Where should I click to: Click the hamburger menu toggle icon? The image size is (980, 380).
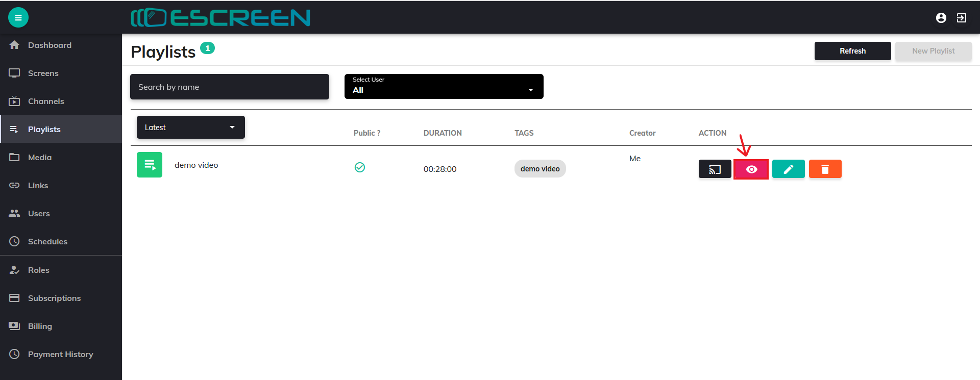[x=18, y=18]
